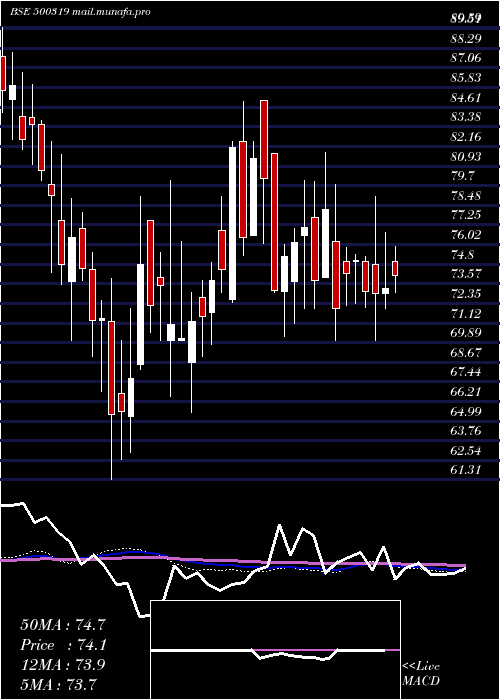This screenshot has height=700, width=500.
Task: Click the 69.89 price axis label
Action: coord(466,333)
